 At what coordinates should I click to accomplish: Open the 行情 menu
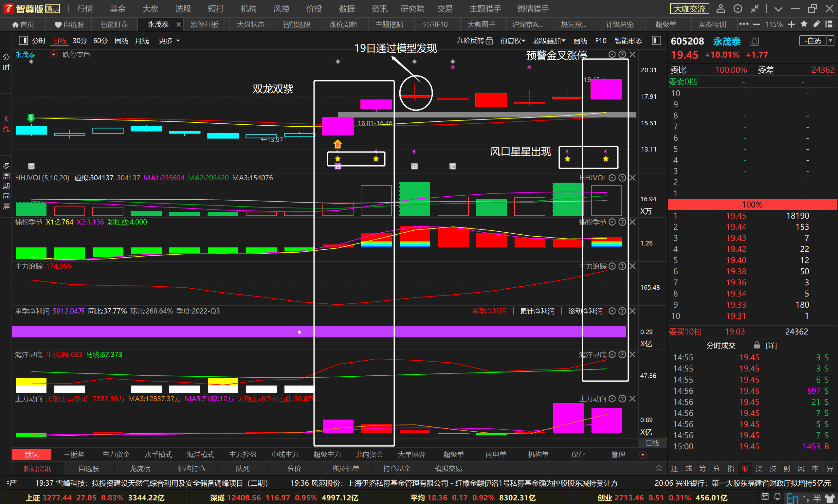(85, 9)
